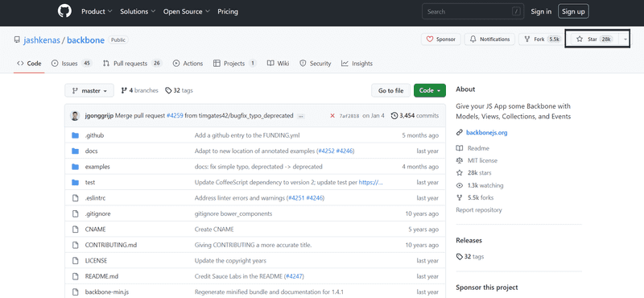Image resolution: width=644 pixels, height=298 pixels.
Task: Open 32 tags under Releases
Action: tap(470, 256)
